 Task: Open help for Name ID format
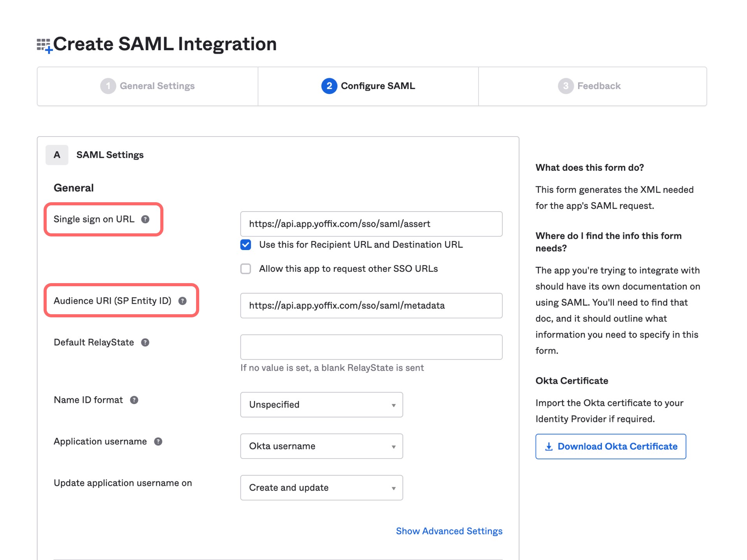pos(133,400)
